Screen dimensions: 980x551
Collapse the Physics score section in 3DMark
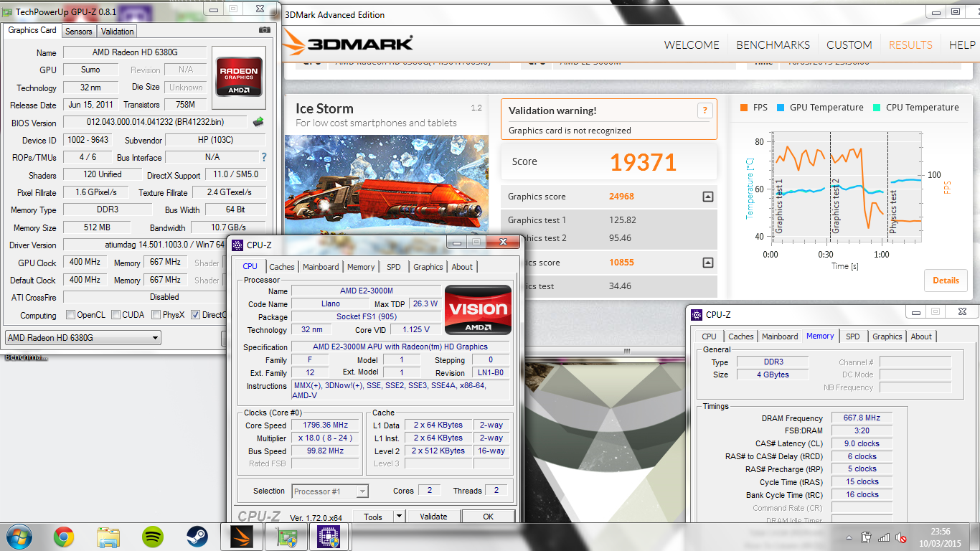707,263
